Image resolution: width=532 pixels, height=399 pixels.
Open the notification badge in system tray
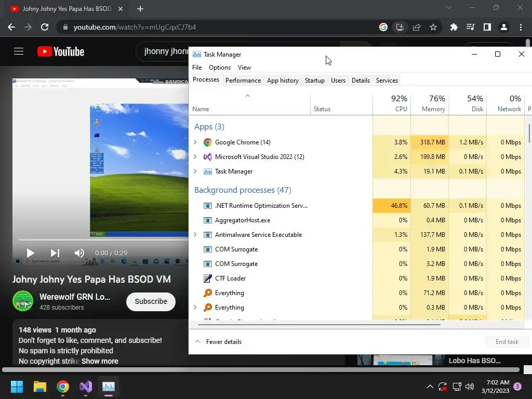click(517, 387)
